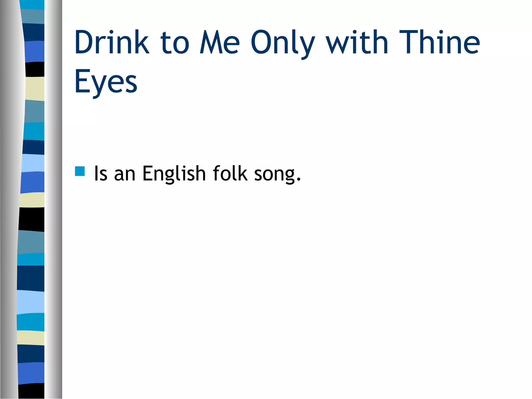Click the gray gradient bar left of the stripes
The image size is (532, 399).
click(9, 199)
